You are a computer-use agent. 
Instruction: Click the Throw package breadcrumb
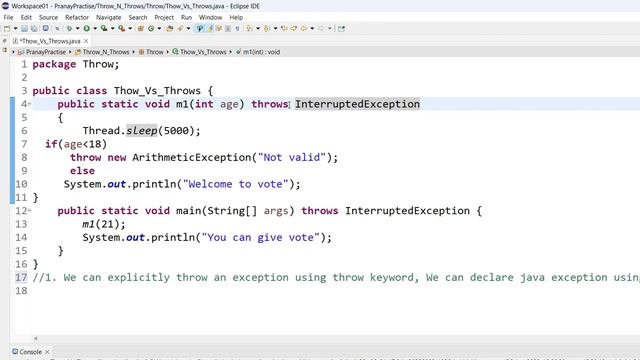pyautogui.click(x=154, y=52)
